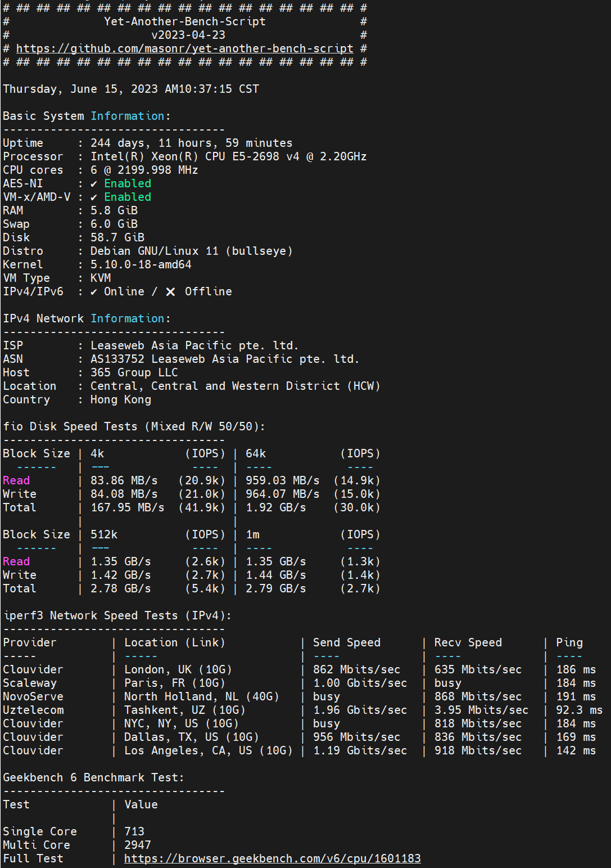Click the IPv4 Online checkmark icon

pyautogui.click(x=94, y=292)
